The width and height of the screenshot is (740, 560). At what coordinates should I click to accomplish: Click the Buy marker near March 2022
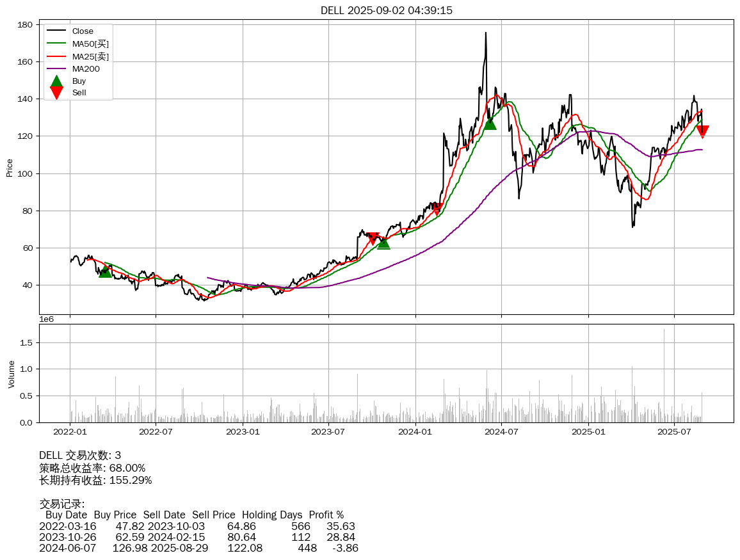[105, 271]
